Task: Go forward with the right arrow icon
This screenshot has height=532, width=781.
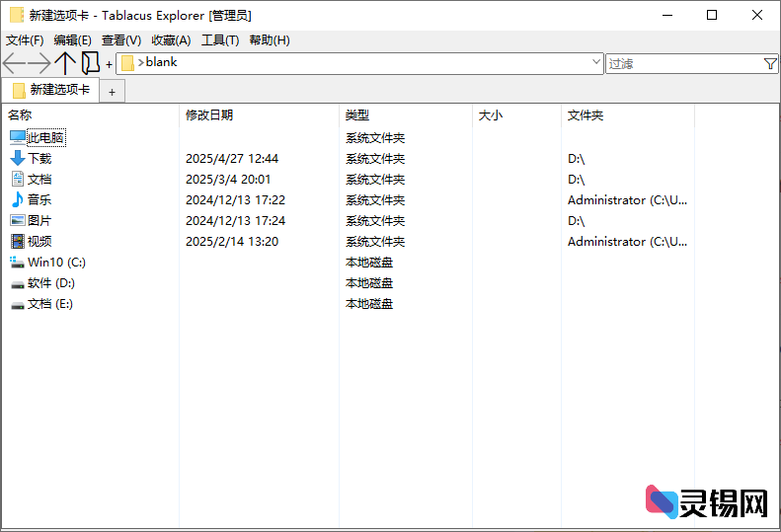Action: pyautogui.click(x=39, y=63)
